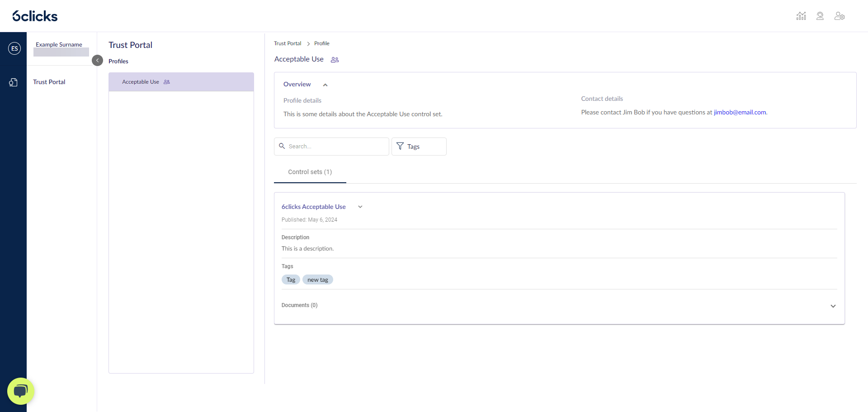This screenshot has height=412, width=868.
Task: Open the Tags filter dropdown
Action: click(419, 147)
